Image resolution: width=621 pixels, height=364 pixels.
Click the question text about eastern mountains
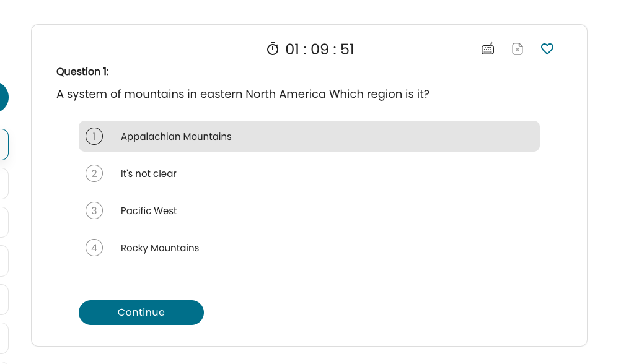point(243,94)
